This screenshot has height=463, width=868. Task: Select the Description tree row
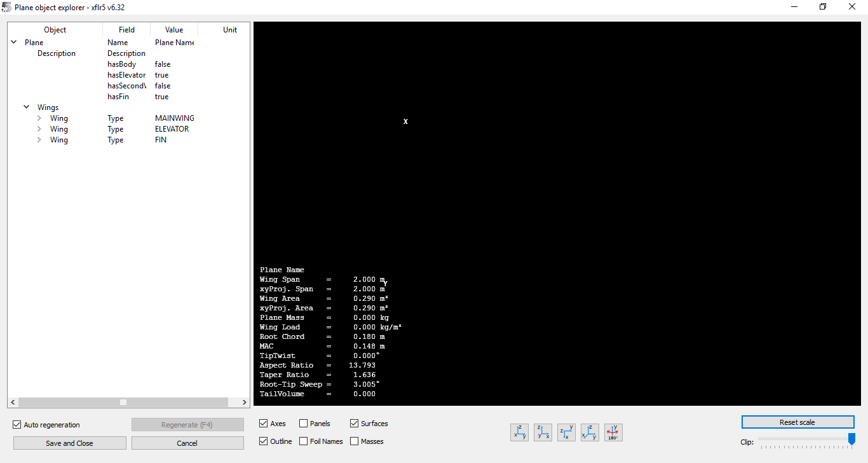click(x=57, y=53)
